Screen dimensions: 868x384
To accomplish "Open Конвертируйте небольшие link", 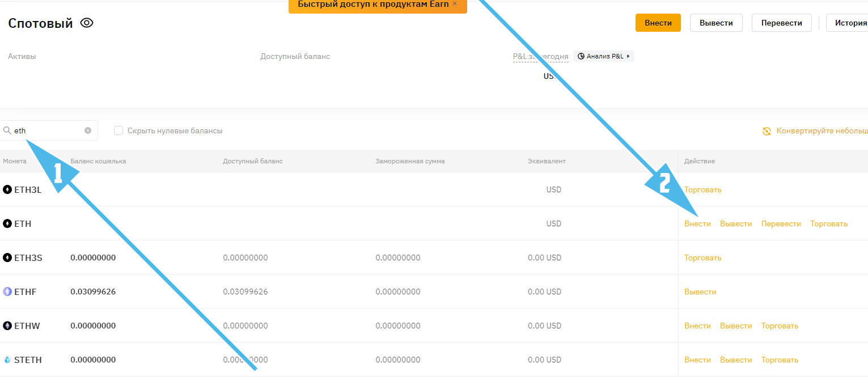I will pyautogui.click(x=822, y=131).
